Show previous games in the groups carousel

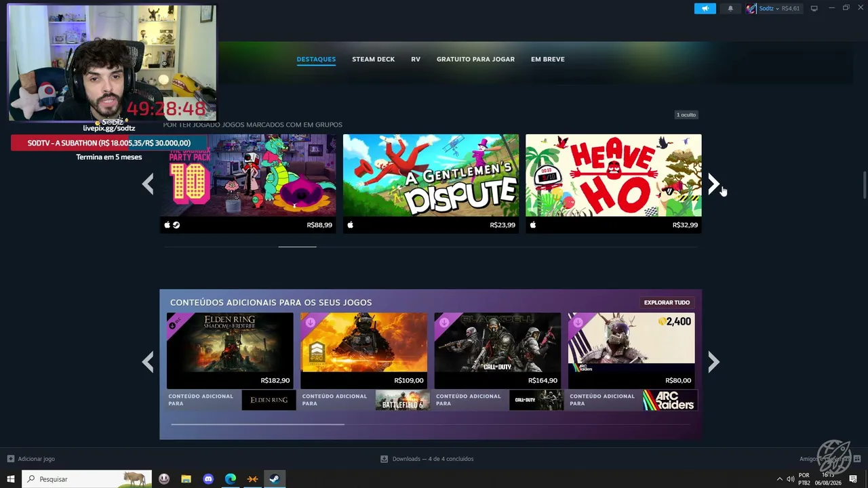(148, 184)
